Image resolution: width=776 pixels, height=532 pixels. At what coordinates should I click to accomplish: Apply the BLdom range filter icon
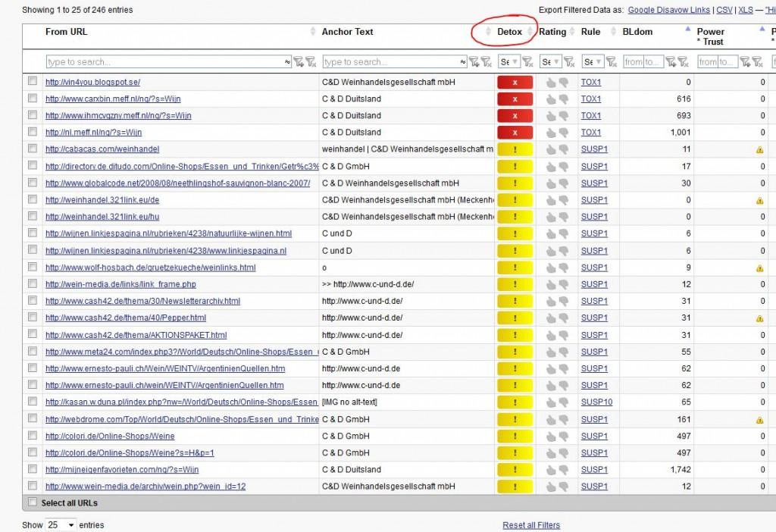[671, 62]
